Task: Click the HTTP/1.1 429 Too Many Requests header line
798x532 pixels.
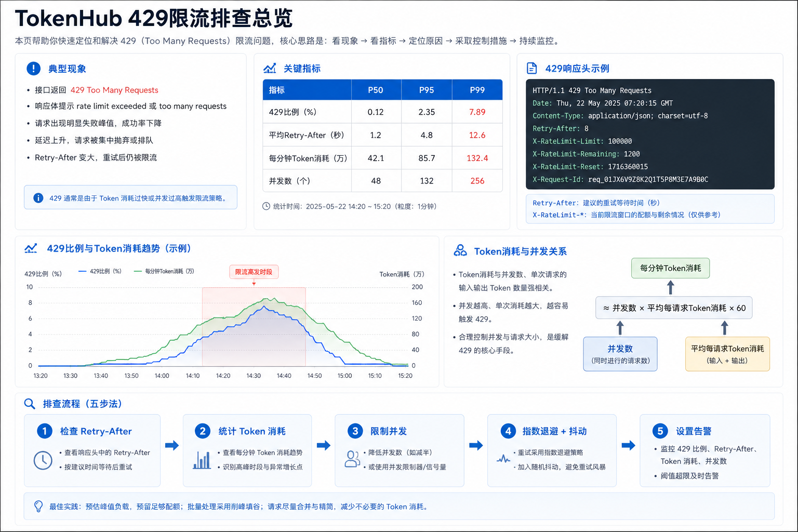Action: click(x=592, y=90)
